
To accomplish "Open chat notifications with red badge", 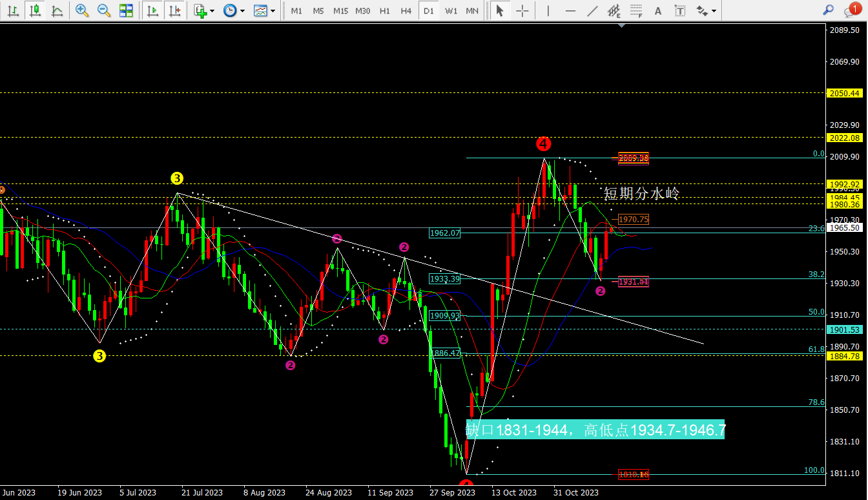I will pos(852,10).
